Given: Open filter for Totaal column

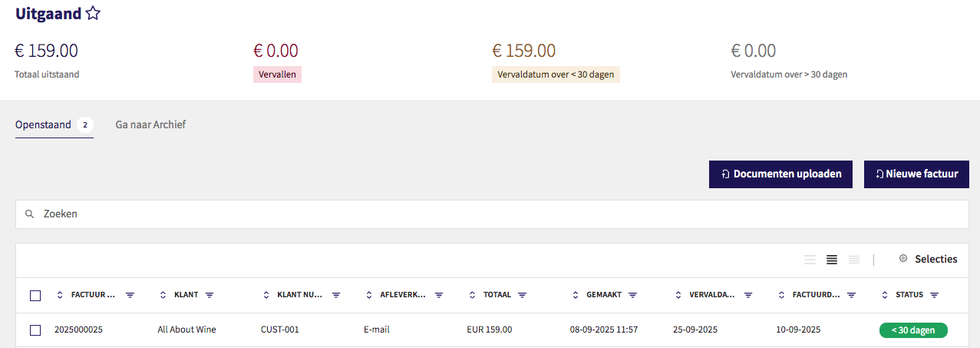Looking at the screenshot, I should (x=522, y=295).
